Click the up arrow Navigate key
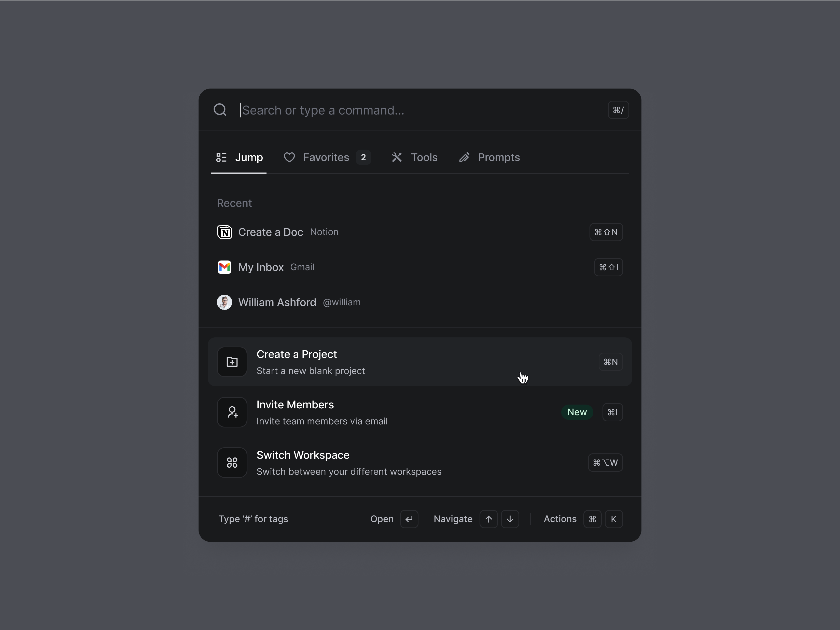Image resolution: width=840 pixels, height=630 pixels. 489,519
